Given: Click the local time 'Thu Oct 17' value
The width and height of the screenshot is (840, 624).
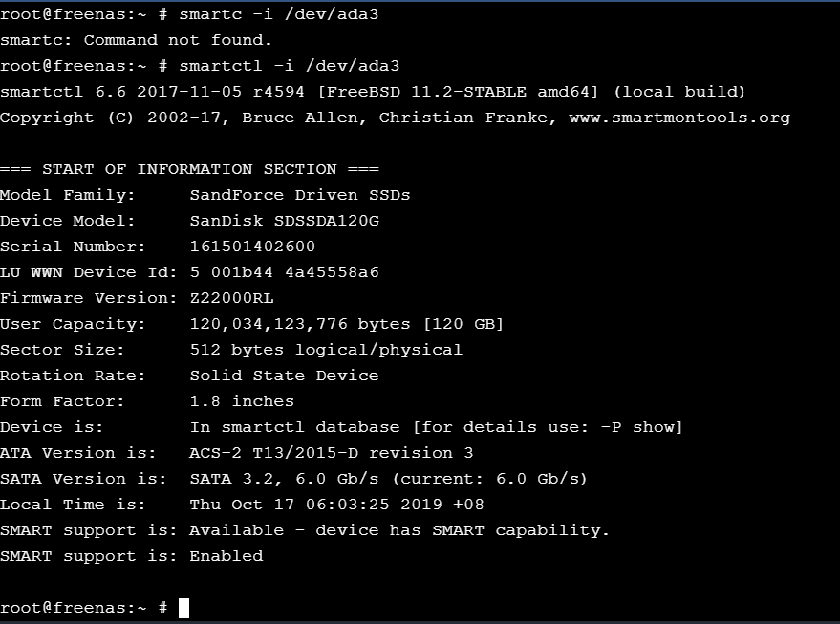Looking at the screenshot, I should coord(242,505).
